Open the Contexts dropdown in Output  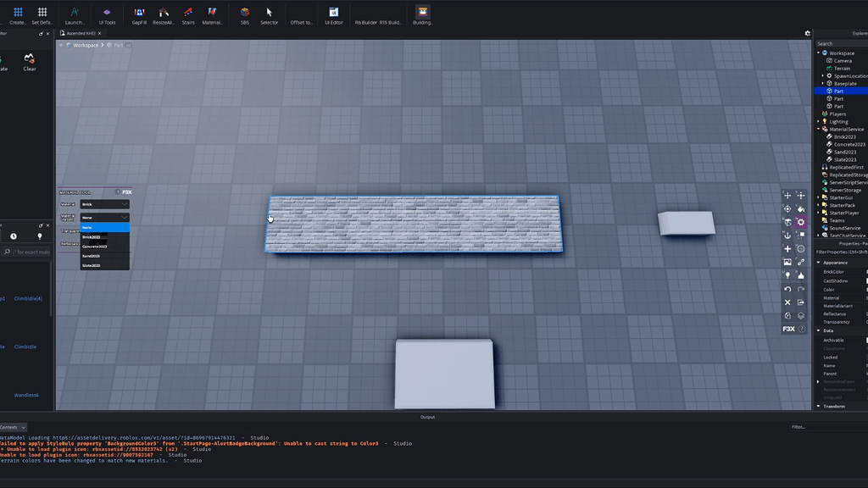click(12, 427)
